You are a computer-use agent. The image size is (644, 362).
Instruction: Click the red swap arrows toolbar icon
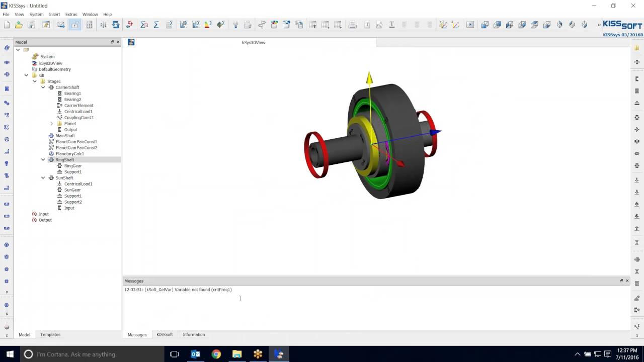click(x=129, y=25)
